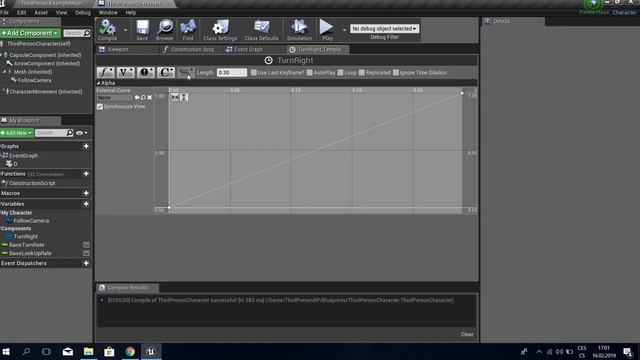Click the timeline Length field

[x=231, y=73]
